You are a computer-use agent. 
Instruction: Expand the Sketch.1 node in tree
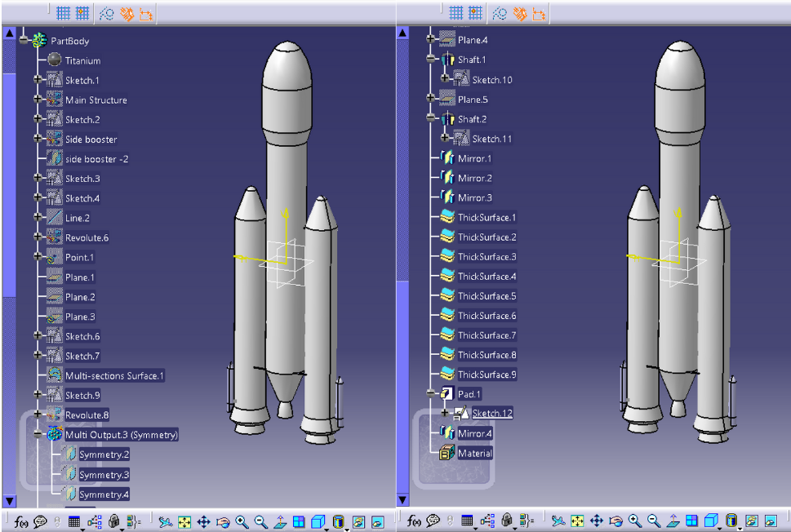click(38, 80)
